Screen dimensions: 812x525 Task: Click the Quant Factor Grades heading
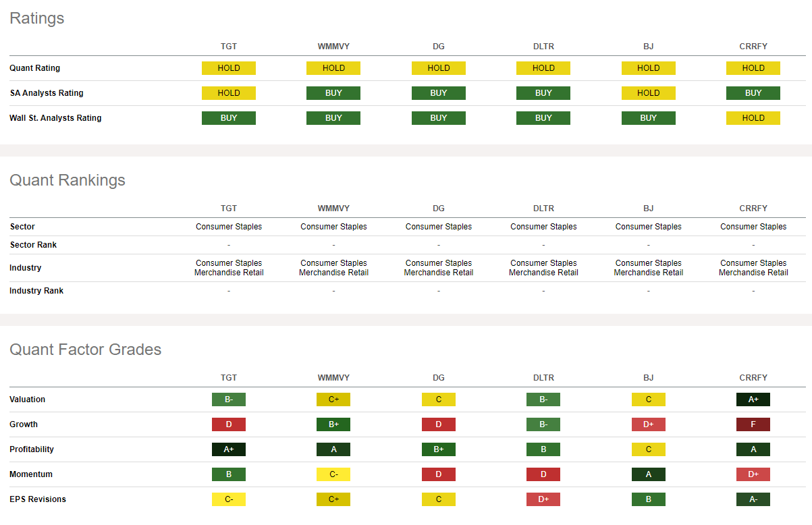pos(86,350)
